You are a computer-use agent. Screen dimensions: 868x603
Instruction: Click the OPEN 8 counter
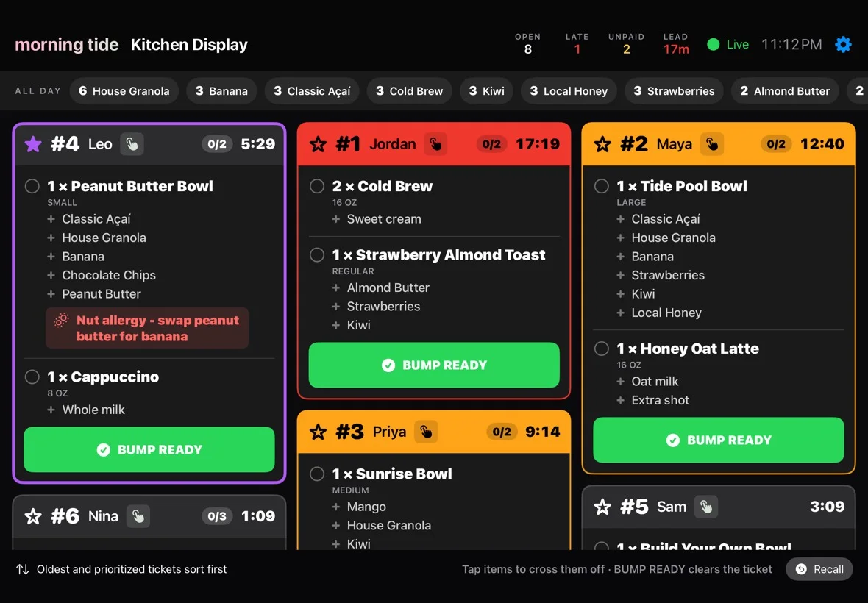pos(527,43)
